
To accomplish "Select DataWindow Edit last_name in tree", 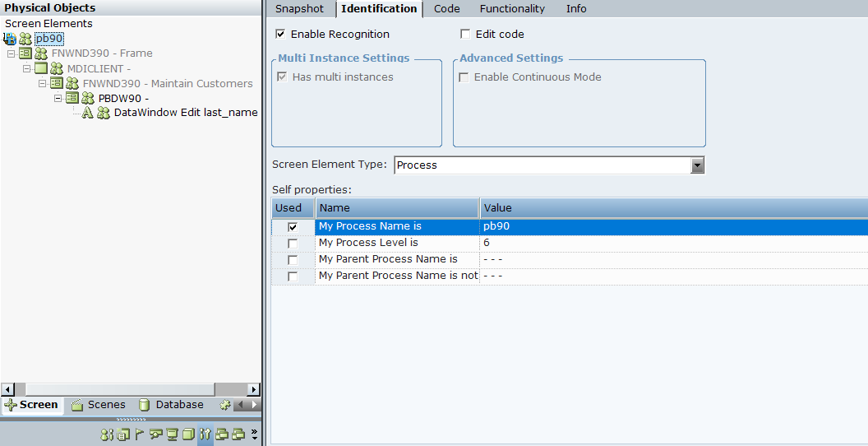I will coord(185,113).
